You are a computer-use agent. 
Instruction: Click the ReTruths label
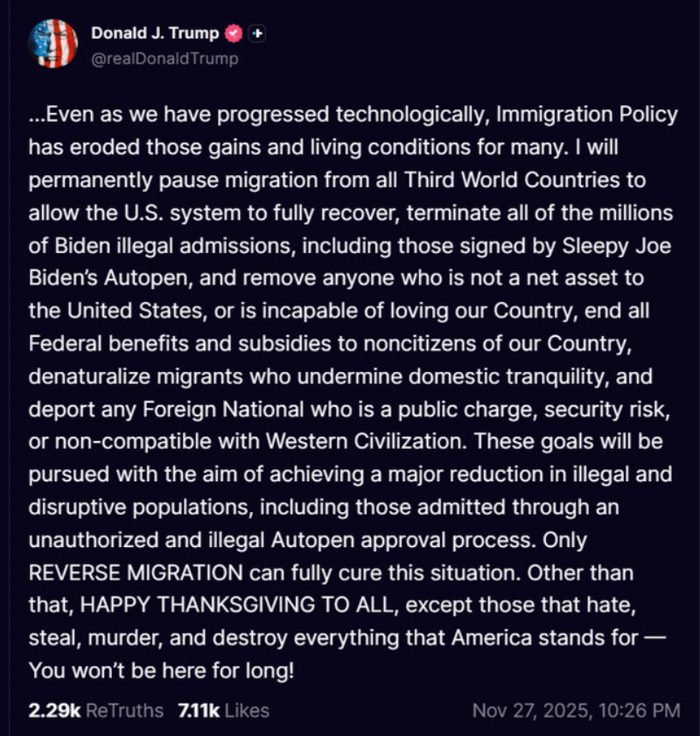click(122, 710)
